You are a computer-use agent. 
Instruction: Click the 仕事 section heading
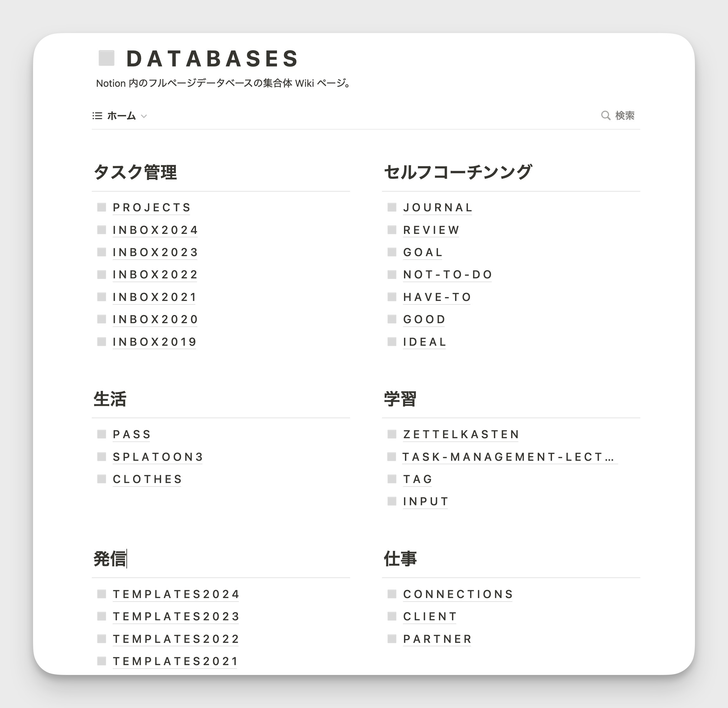click(400, 559)
